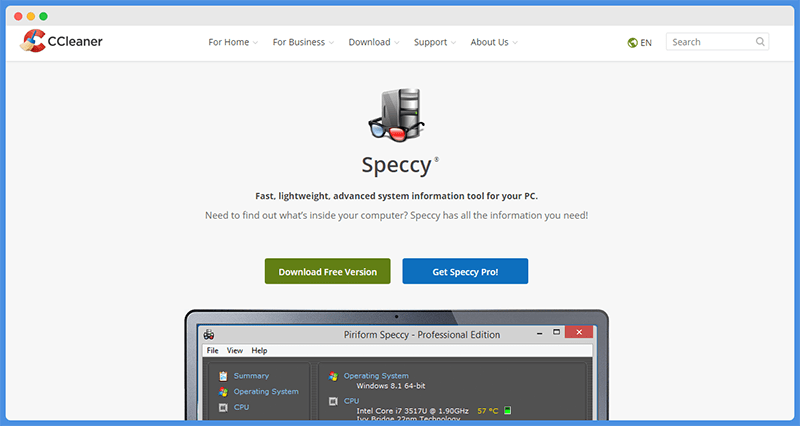Expand the For Home dropdown menu
The height and width of the screenshot is (426, 800).
[233, 42]
